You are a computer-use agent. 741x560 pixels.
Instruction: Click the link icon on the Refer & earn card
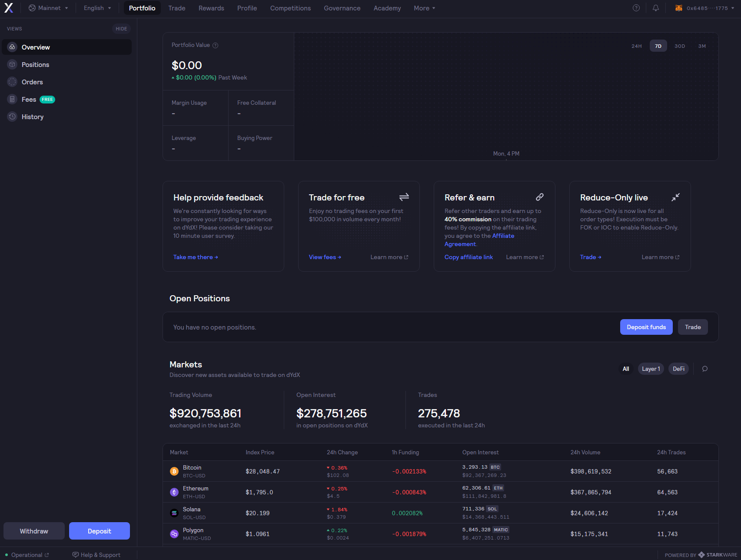click(539, 197)
